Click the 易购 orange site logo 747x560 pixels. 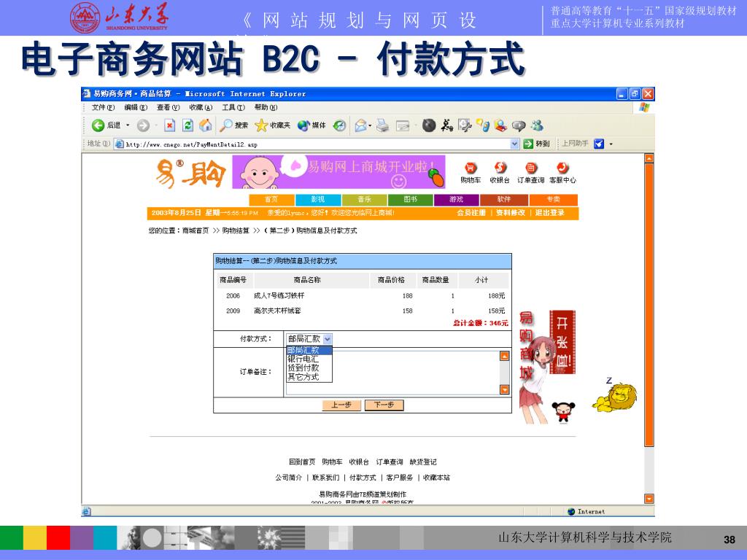click(x=190, y=174)
